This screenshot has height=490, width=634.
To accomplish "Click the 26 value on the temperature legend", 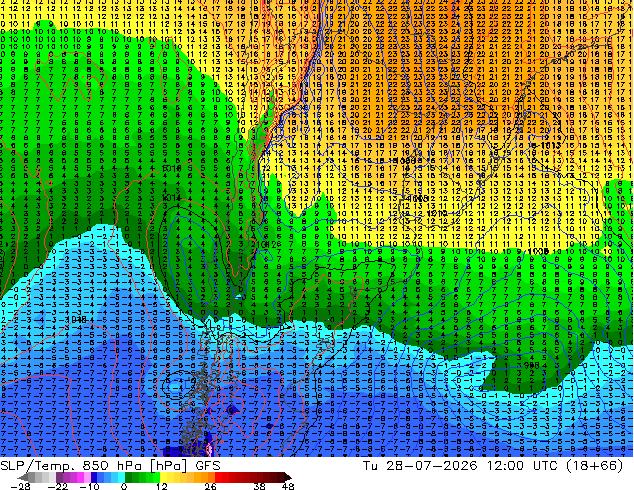I will 210,486.
